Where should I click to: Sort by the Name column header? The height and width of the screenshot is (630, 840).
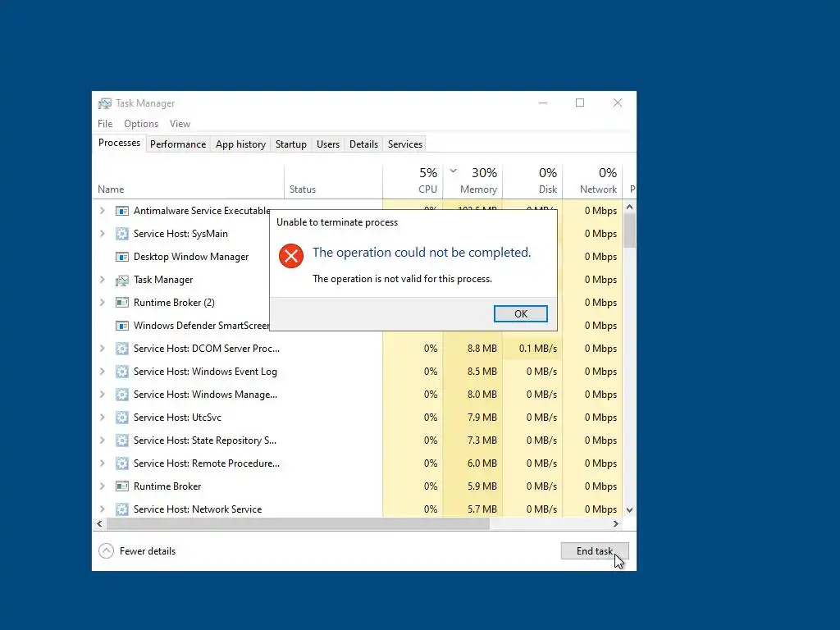pos(188,182)
